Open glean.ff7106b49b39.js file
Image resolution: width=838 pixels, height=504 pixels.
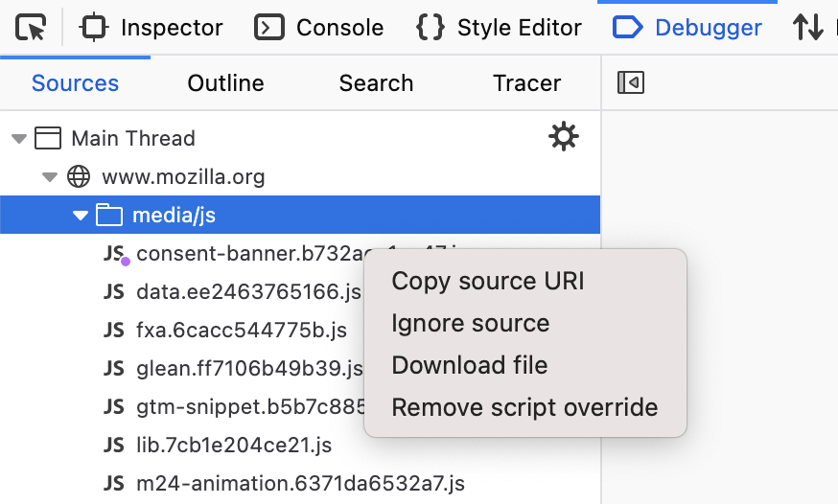click(x=249, y=369)
